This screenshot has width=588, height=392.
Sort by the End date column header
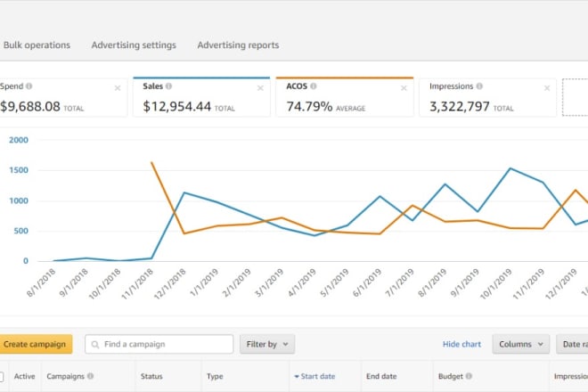point(381,376)
